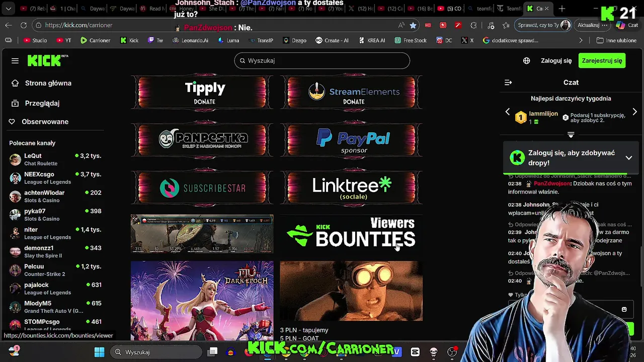This screenshot has height=362, width=644.
Task: Open TransIP bookmark
Action: 261,40
